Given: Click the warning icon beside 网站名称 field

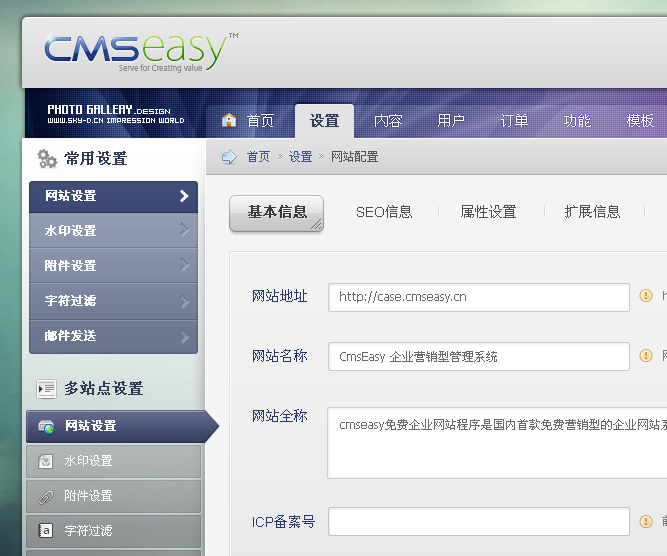Looking at the screenshot, I should pyautogui.click(x=646, y=355).
